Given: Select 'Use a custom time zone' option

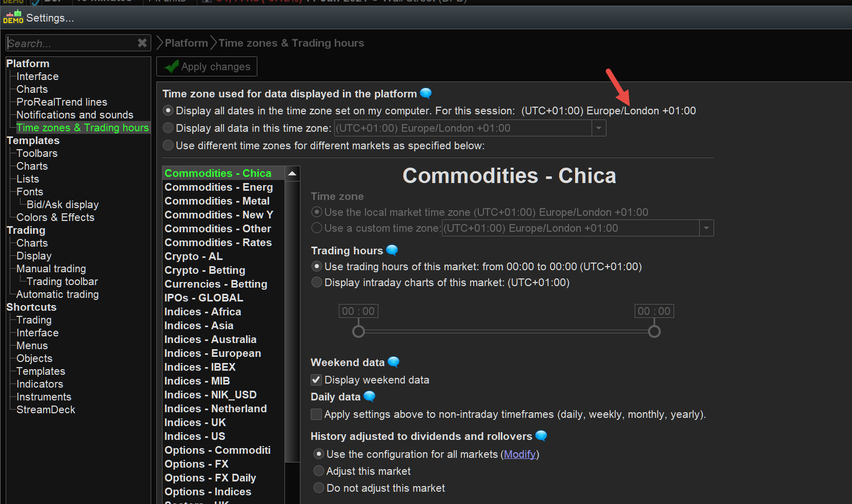Looking at the screenshot, I should (317, 228).
